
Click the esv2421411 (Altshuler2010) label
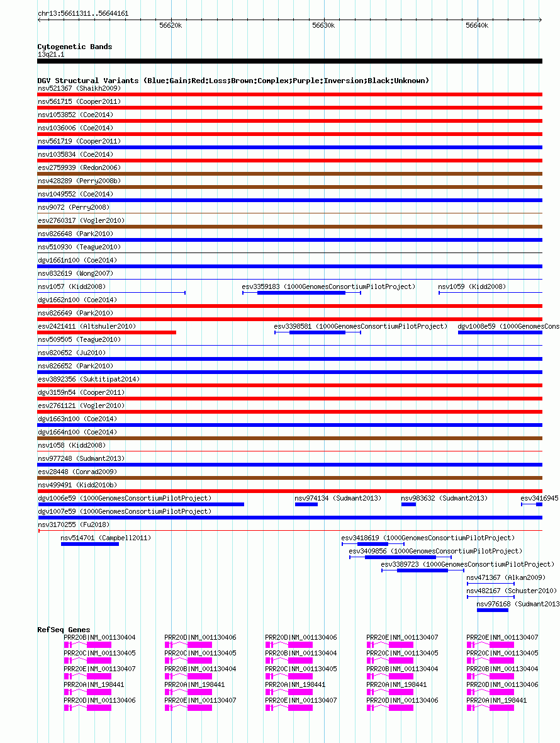tap(87, 327)
